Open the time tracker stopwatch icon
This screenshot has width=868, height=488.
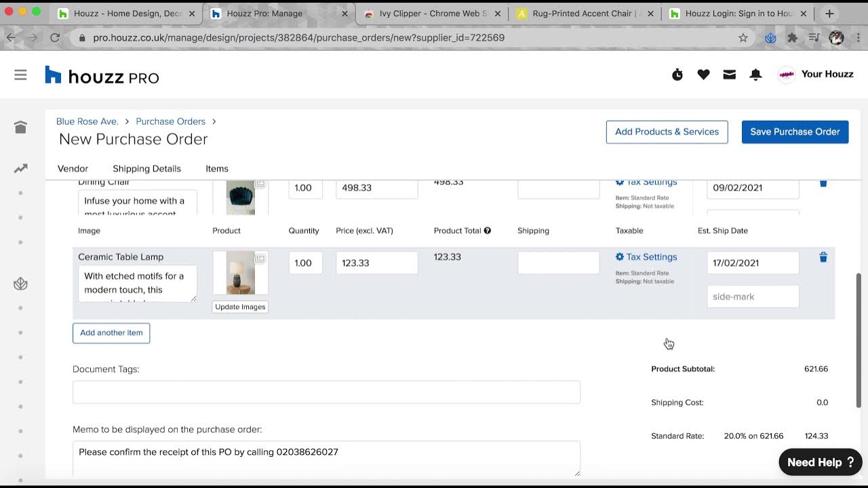tap(677, 75)
